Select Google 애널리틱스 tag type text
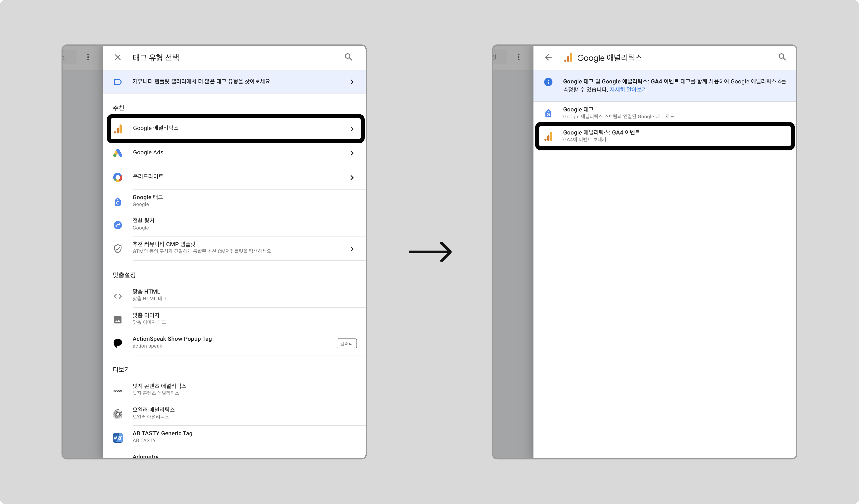 (156, 128)
